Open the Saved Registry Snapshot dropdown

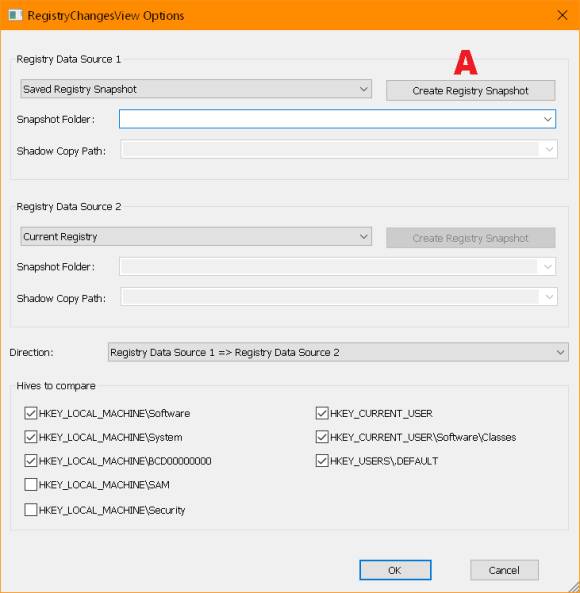tap(196, 89)
